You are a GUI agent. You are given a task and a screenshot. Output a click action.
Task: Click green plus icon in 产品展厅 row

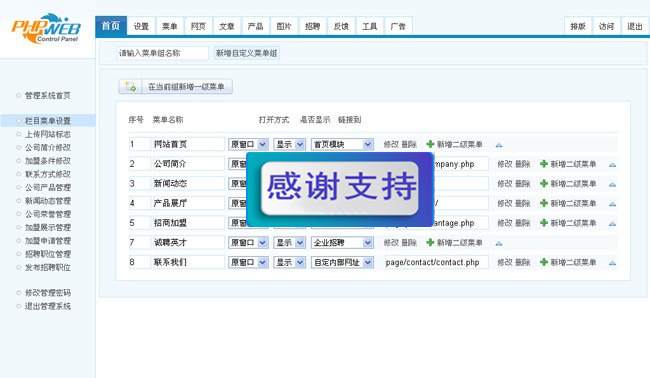tap(544, 203)
